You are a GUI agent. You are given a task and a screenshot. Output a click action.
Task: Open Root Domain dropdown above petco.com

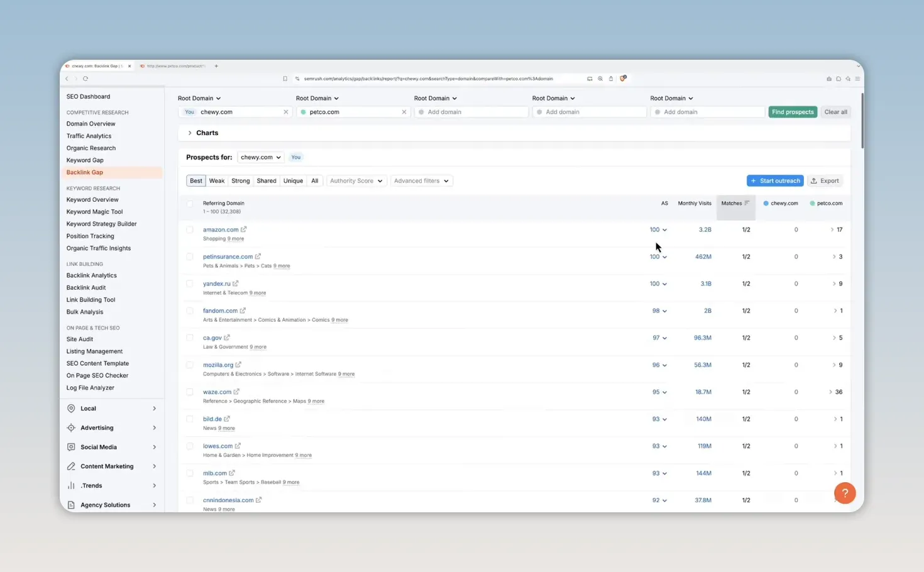317,98
